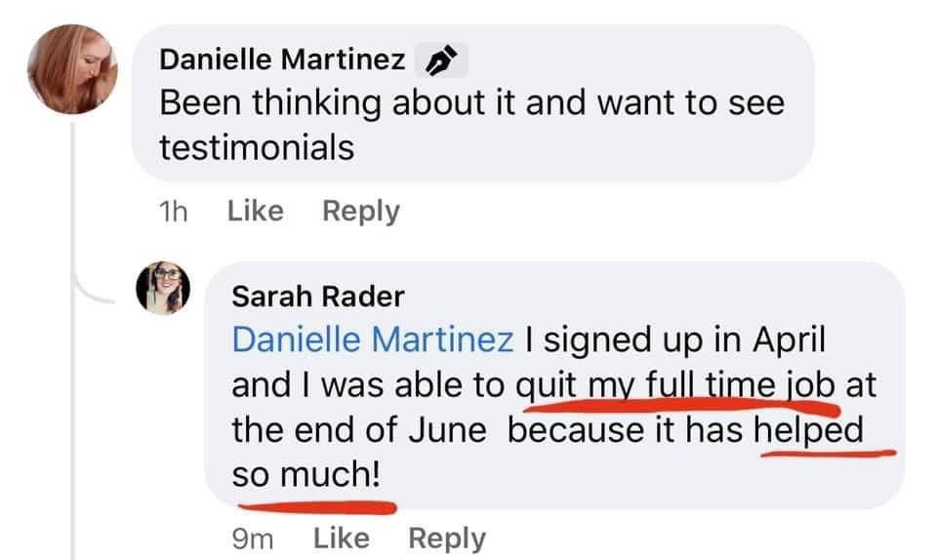
Task: Like Sarah Rader's reply
Action: 342,538
